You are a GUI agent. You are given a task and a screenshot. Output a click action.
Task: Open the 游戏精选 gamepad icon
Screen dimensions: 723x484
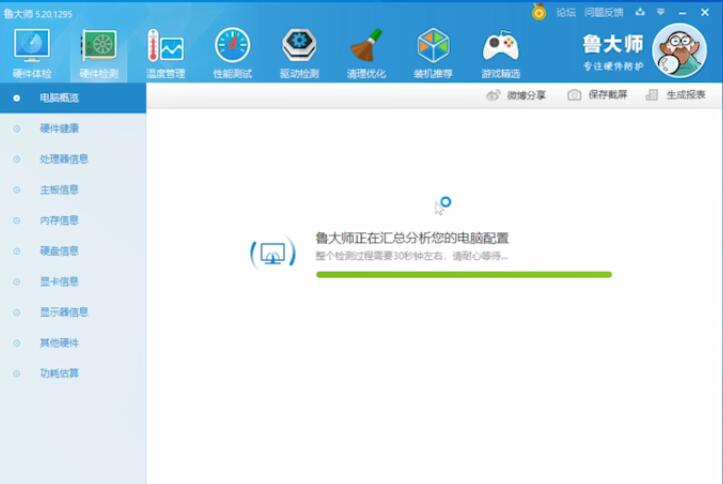pyautogui.click(x=500, y=46)
